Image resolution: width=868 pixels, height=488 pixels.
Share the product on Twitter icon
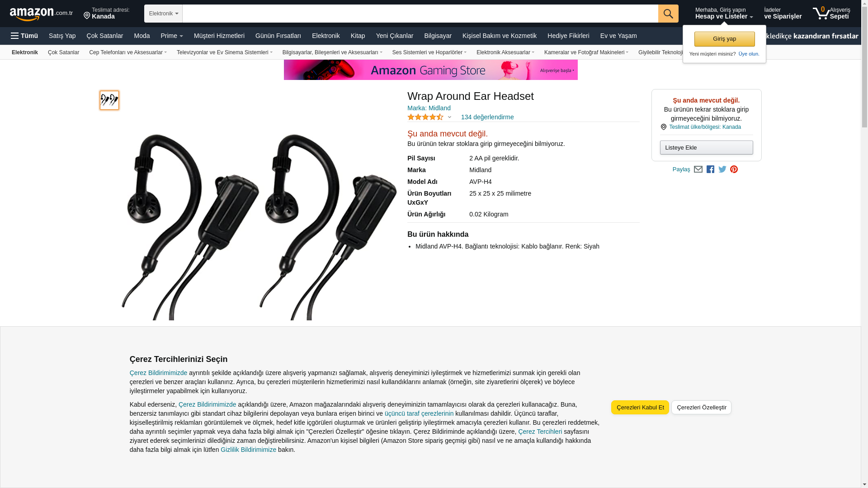(x=722, y=169)
